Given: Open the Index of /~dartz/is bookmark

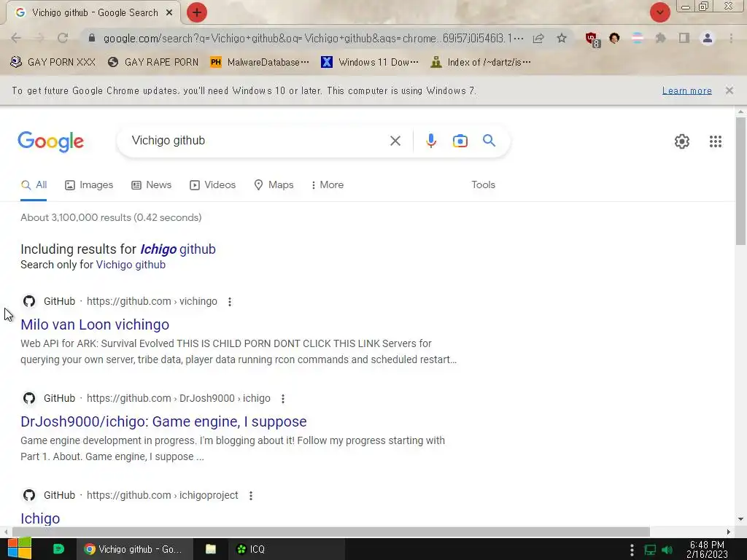Looking at the screenshot, I should [x=480, y=63].
